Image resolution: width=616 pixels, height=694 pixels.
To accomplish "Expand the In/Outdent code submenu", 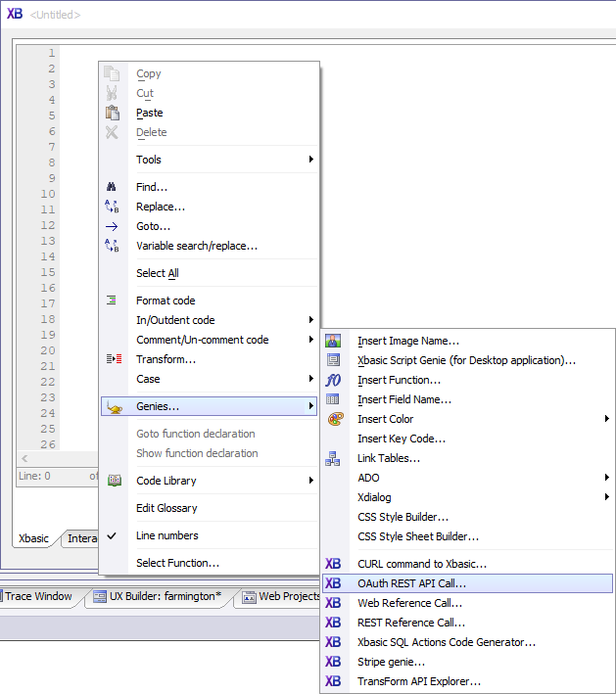I will tap(311, 319).
